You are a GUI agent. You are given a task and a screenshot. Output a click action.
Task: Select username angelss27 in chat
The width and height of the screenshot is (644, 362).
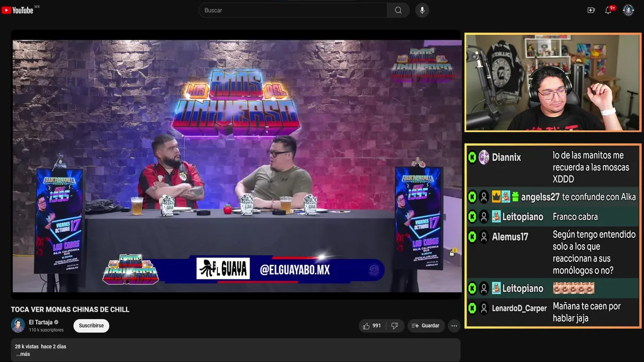click(x=540, y=197)
